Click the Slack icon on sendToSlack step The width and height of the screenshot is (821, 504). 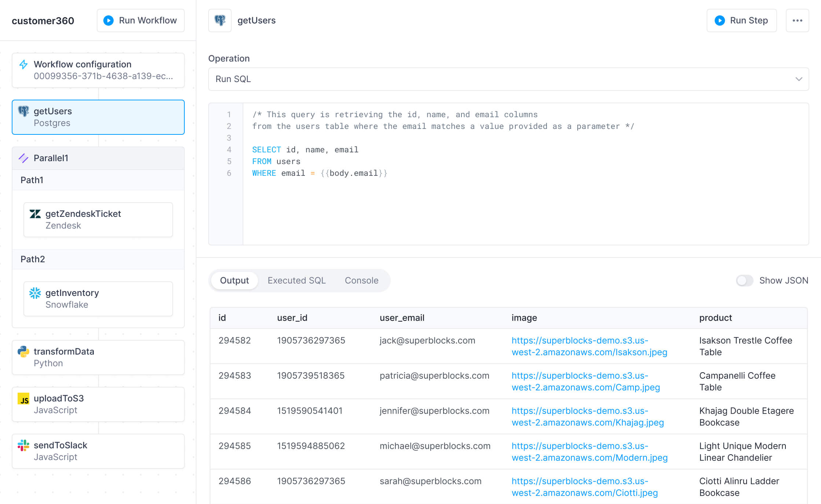23,445
